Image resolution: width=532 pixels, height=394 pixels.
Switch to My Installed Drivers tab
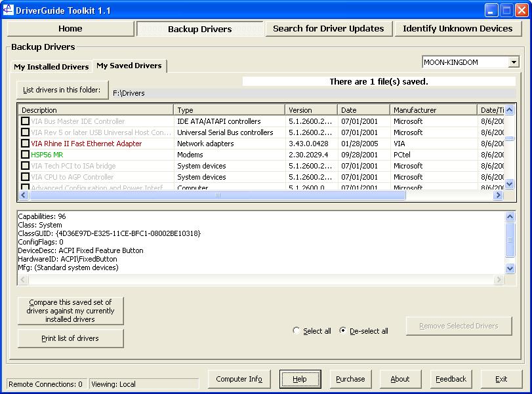tap(51, 67)
